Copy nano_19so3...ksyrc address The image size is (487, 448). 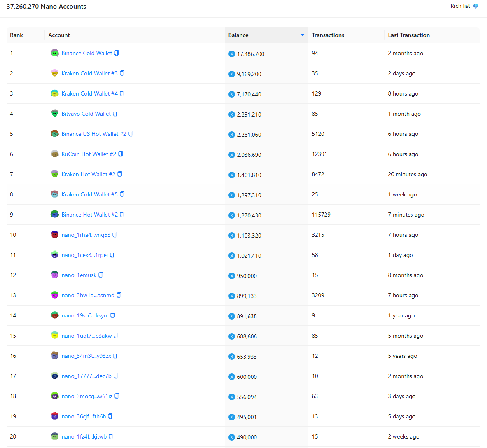coord(113,316)
